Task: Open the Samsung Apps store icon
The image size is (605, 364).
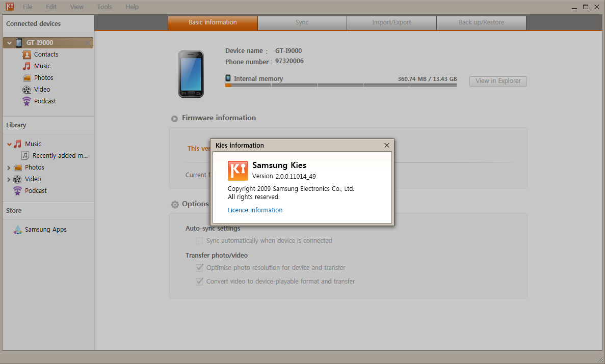Action: pos(18,230)
